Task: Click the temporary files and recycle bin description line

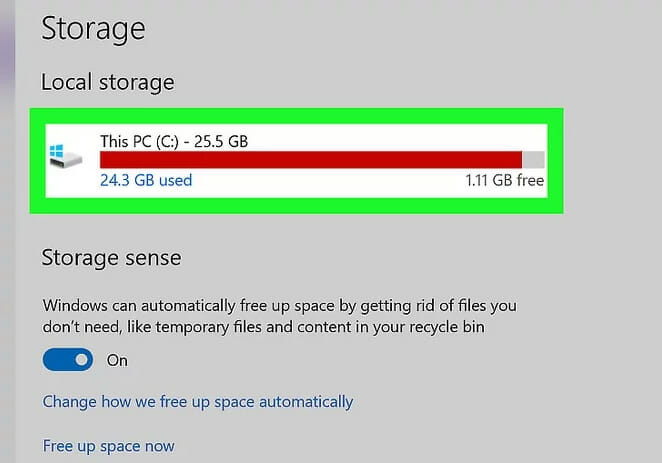Action: [x=263, y=327]
